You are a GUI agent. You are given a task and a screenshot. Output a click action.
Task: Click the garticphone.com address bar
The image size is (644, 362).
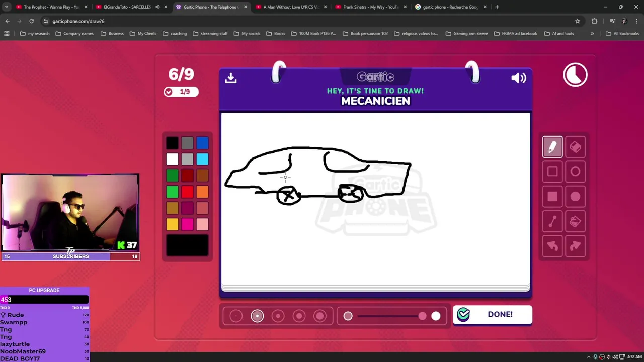[x=312, y=21]
